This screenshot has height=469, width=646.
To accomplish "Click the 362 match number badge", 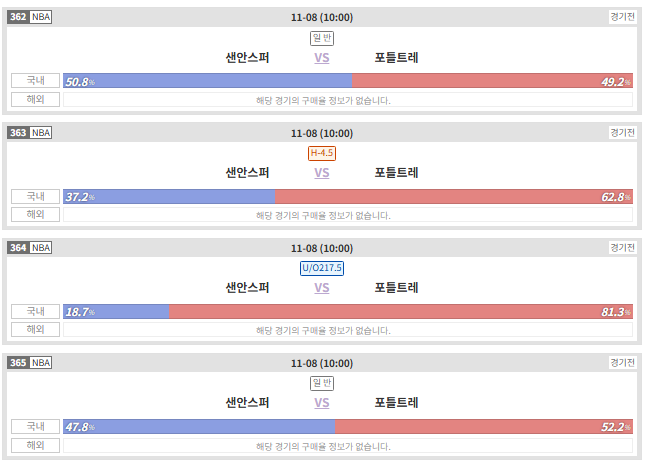I will pyautogui.click(x=18, y=17).
